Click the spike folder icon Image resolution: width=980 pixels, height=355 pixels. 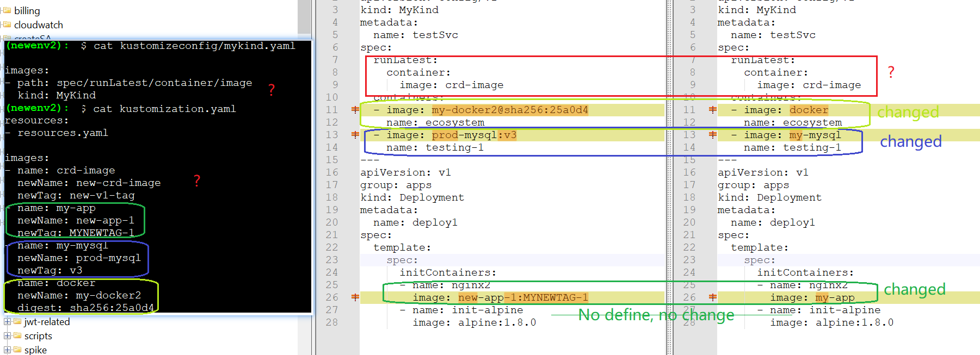[17, 350]
